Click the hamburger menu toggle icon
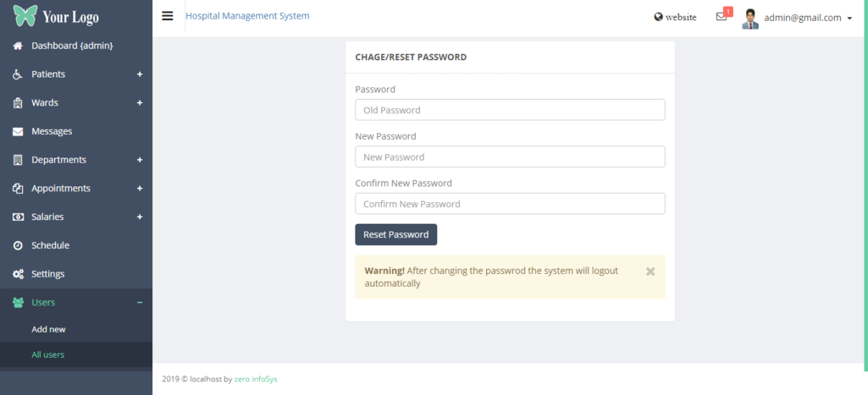This screenshot has height=395, width=868. click(x=167, y=16)
